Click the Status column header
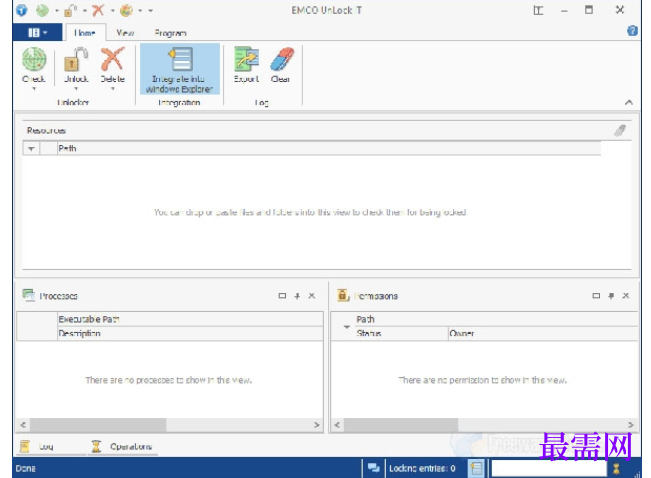This screenshot has width=651, height=478. (401, 333)
